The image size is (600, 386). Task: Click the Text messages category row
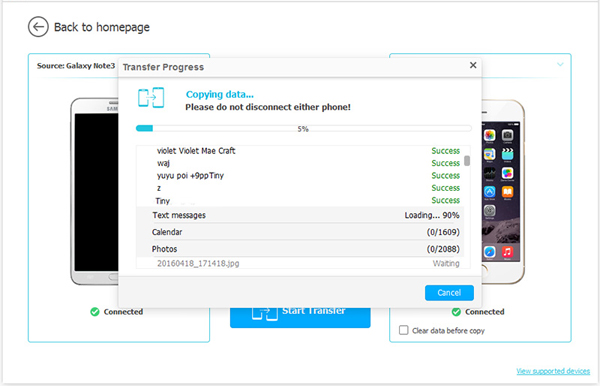tap(300, 215)
